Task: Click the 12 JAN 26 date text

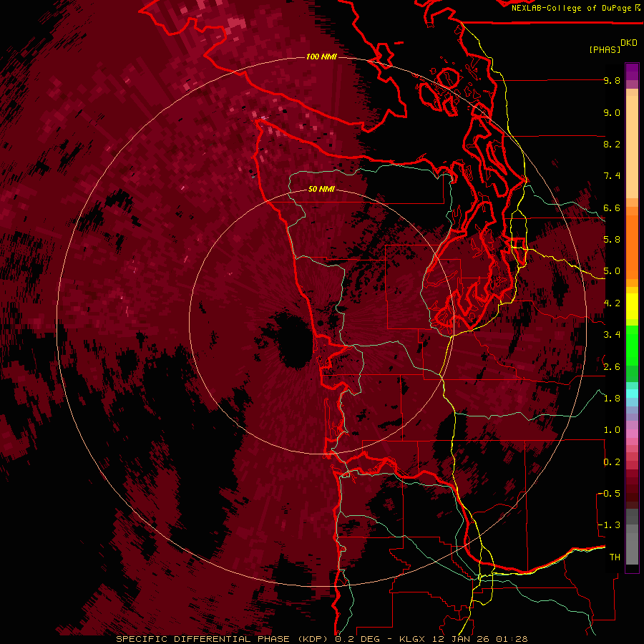Action: point(462,639)
